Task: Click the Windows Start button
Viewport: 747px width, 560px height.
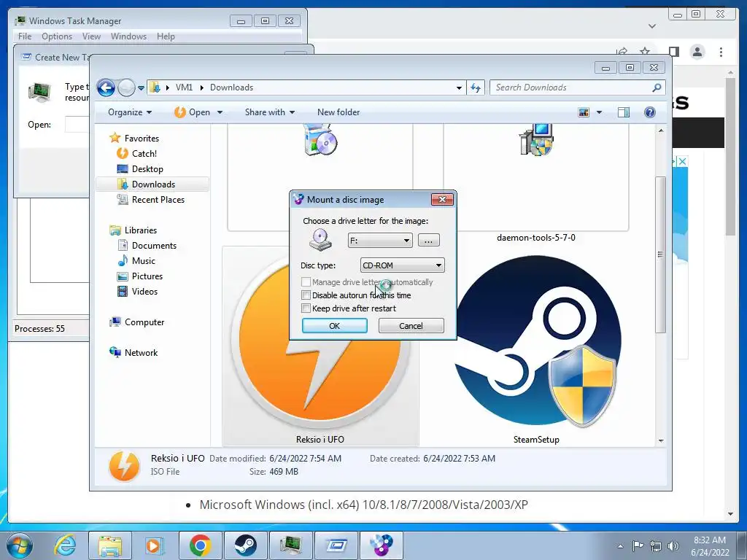Action: point(20,545)
